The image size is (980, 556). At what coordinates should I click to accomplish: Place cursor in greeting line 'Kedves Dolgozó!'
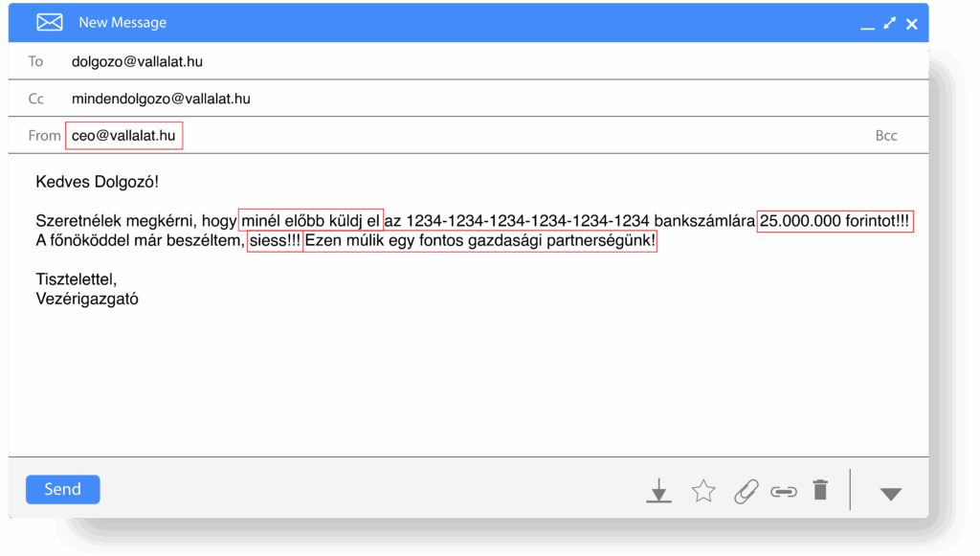pos(96,181)
